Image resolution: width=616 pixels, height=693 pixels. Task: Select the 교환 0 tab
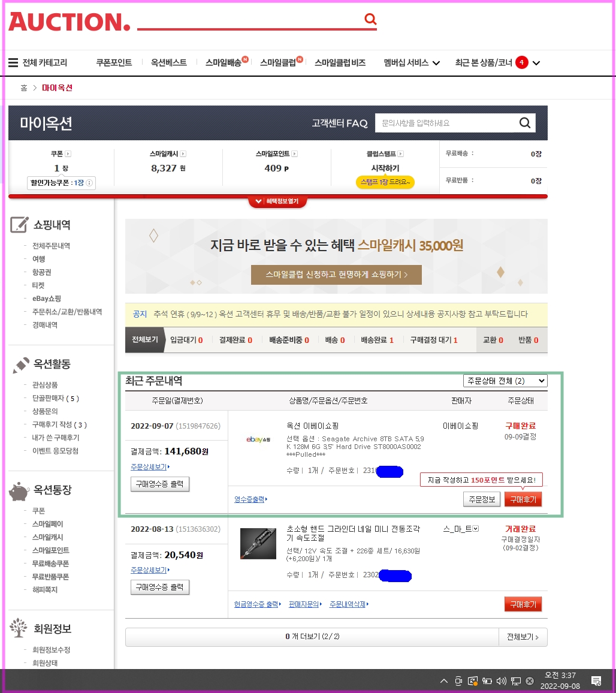493,340
